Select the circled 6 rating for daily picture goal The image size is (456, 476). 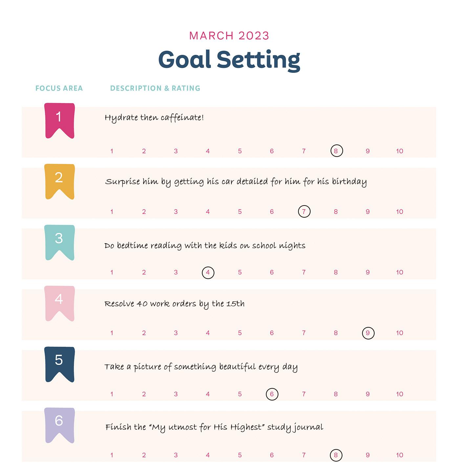pyautogui.click(x=272, y=394)
